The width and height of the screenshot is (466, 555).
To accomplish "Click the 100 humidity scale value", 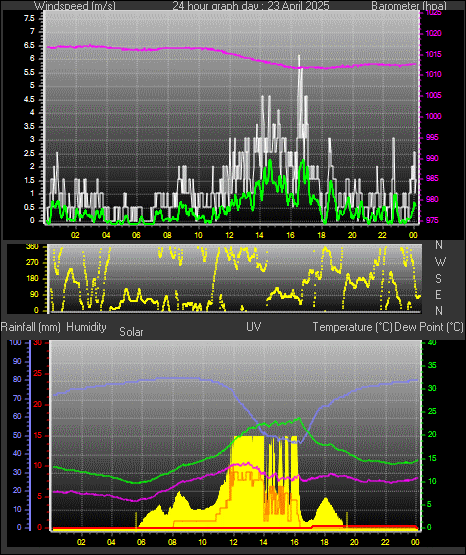I will [16, 343].
